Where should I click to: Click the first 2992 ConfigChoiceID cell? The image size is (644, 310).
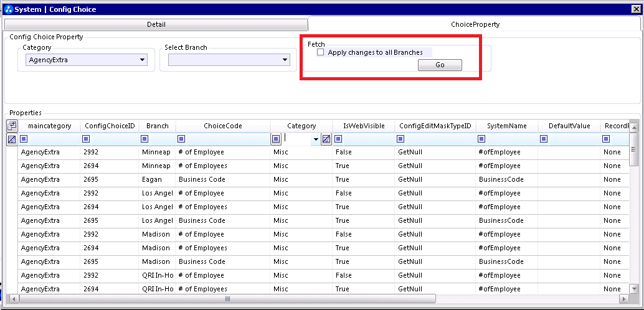pos(110,153)
